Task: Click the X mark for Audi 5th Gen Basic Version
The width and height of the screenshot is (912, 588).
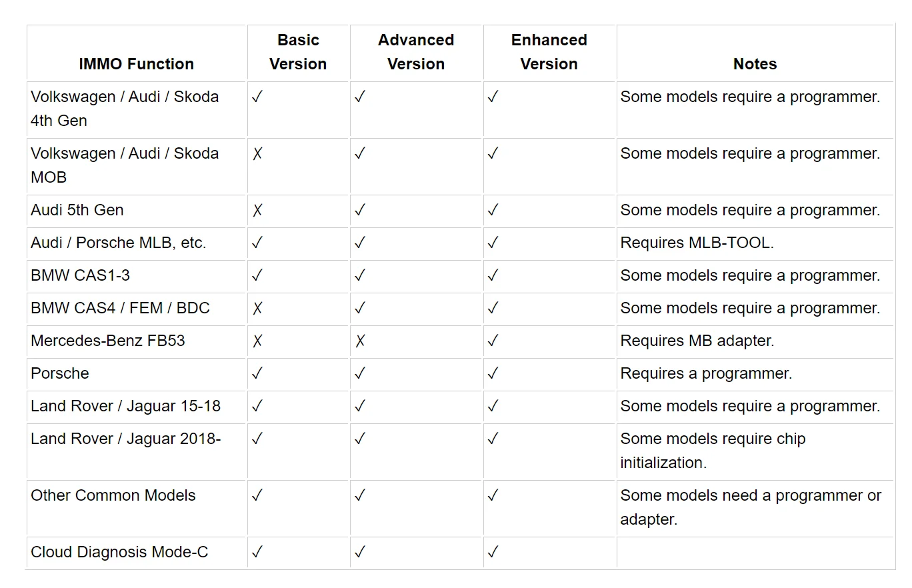Action: pyautogui.click(x=257, y=210)
